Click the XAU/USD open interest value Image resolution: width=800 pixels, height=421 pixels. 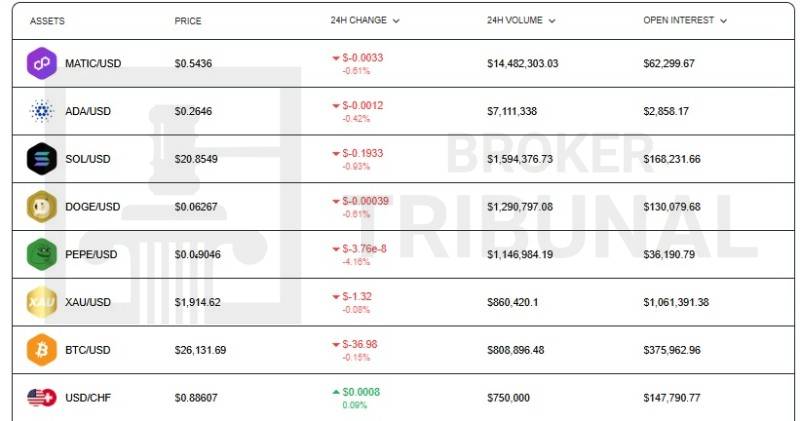[x=676, y=302]
